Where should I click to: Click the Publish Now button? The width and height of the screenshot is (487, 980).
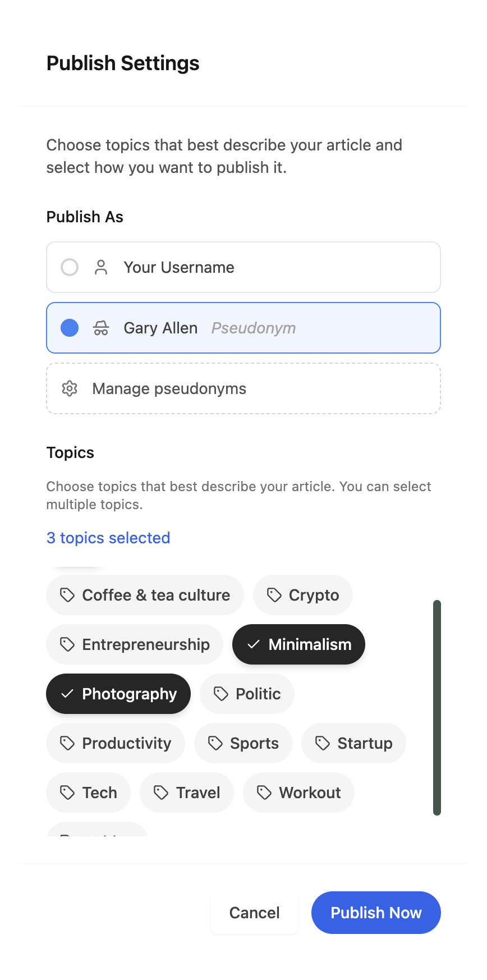(376, 913)
